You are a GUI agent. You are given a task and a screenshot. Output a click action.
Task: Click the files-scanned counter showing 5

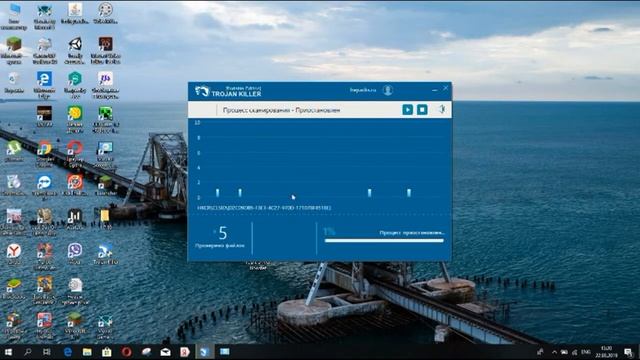[x=222, y=233]
